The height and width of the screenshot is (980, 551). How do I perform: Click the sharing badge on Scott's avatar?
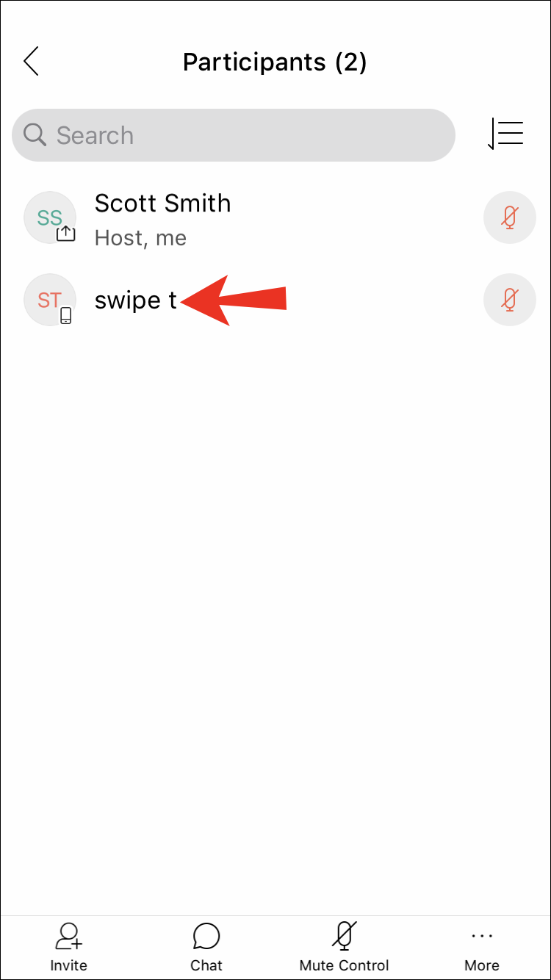[66, 234]
